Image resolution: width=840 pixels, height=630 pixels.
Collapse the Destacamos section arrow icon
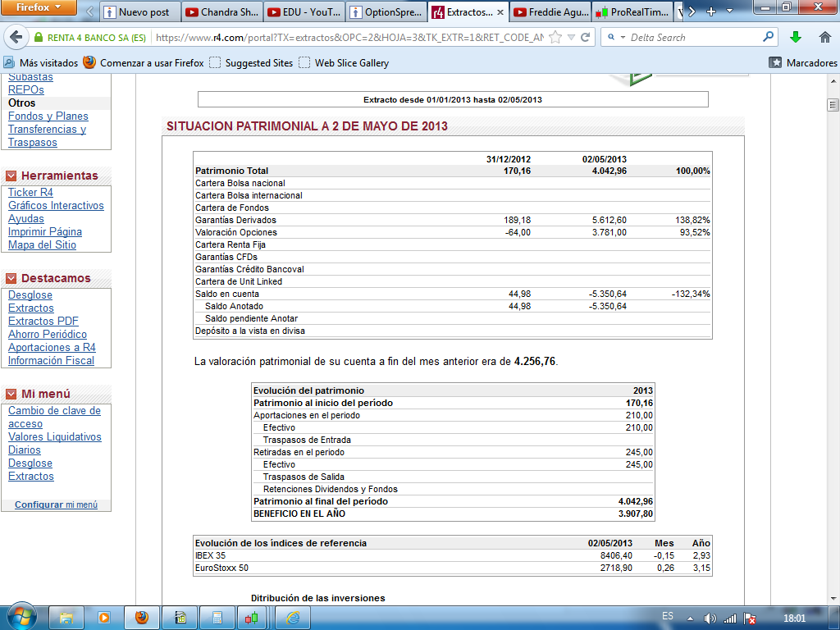point(11,279)
